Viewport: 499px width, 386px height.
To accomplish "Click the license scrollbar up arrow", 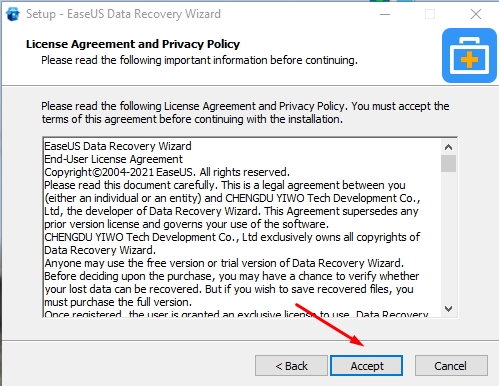I will click(448, 147).
